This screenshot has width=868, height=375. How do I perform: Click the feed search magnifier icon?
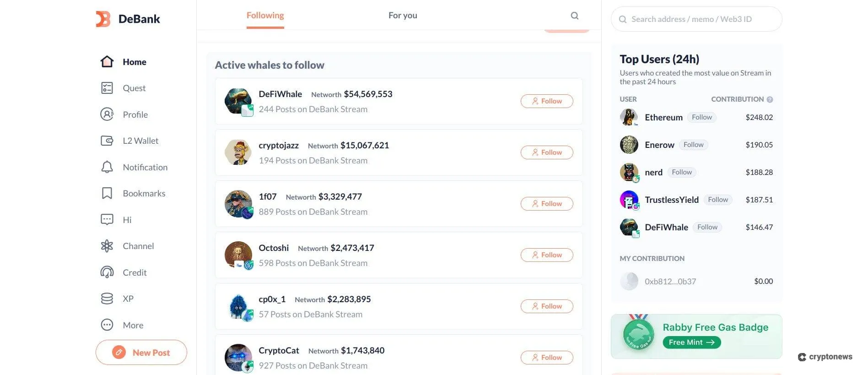coord(575,16)
